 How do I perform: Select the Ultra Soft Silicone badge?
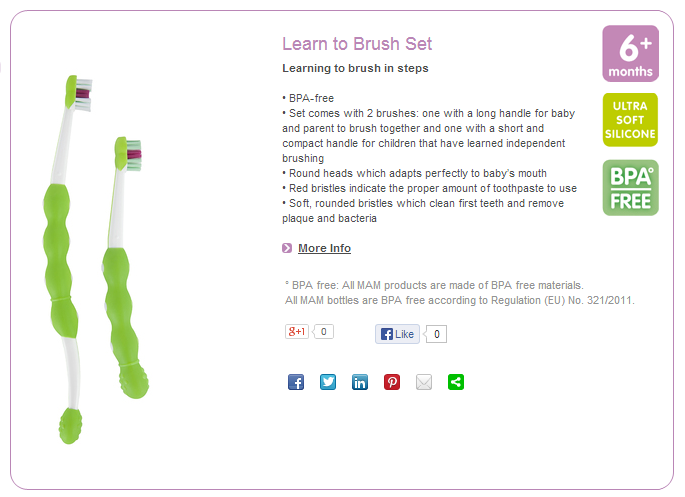630,120
